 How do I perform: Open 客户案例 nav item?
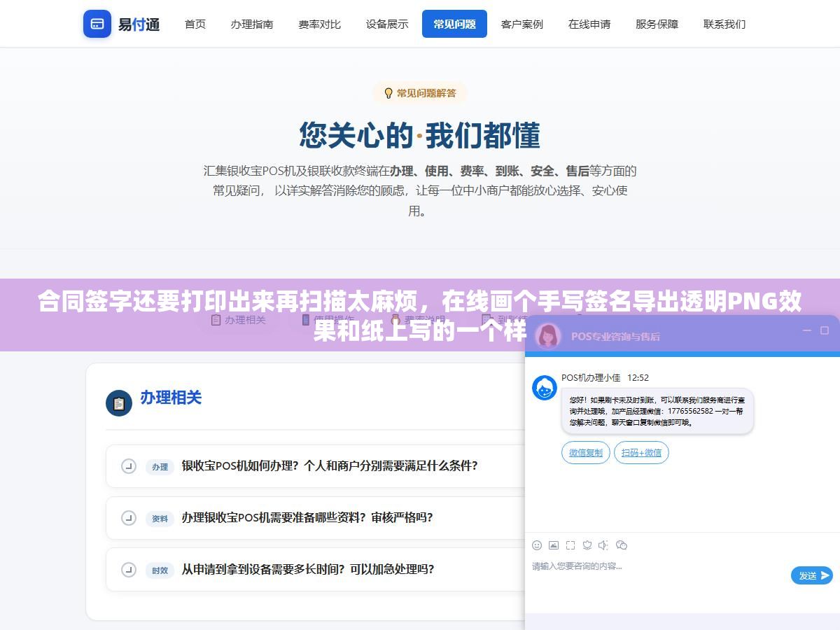522,24
